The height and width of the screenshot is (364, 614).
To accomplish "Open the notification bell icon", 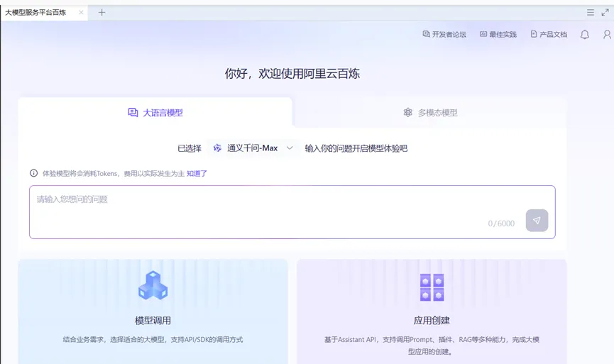I will coord(585,35).
